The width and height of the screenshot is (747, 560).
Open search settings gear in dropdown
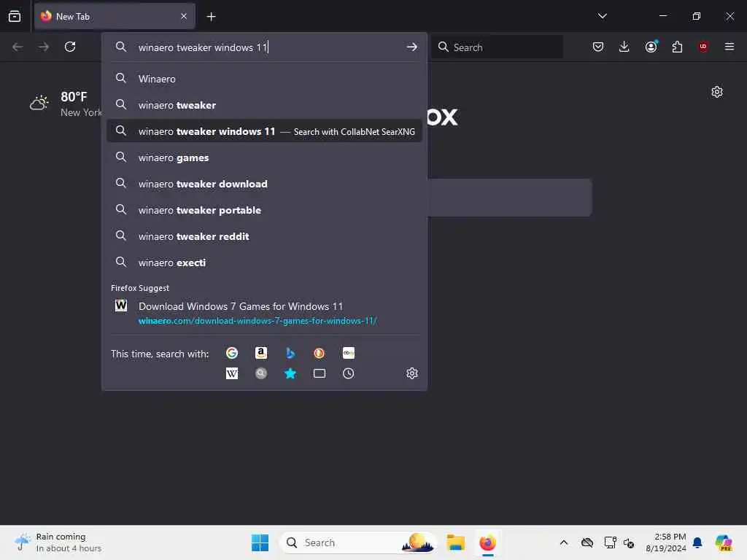pyautogui.click(x=412, y=373)
